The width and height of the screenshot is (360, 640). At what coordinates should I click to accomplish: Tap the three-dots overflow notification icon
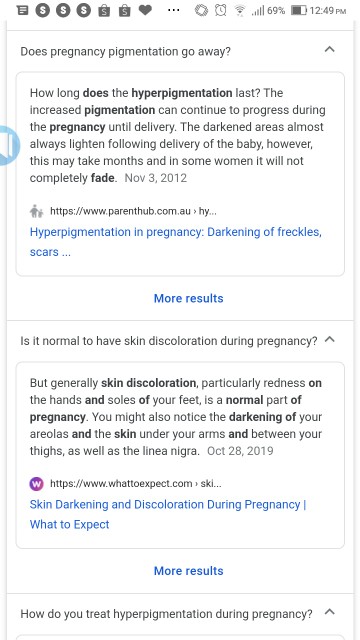174,11
